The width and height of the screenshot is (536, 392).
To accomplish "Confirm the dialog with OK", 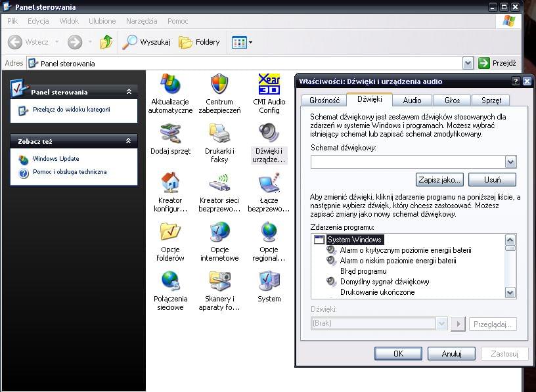I will 398,354.
